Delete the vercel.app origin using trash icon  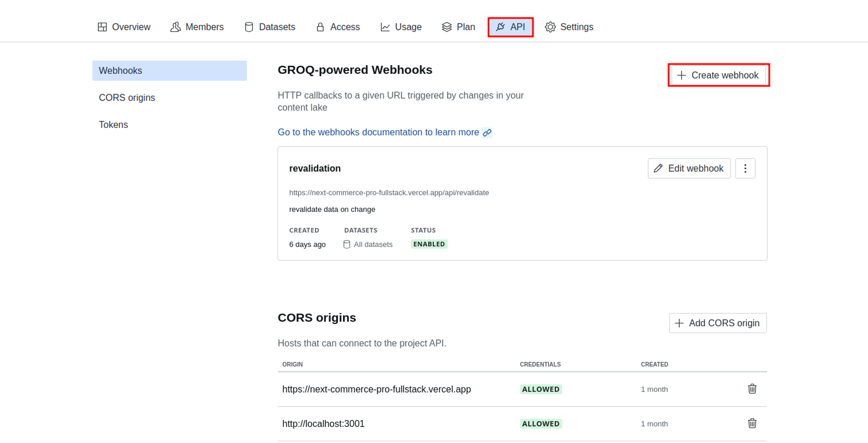coord(752,389)
